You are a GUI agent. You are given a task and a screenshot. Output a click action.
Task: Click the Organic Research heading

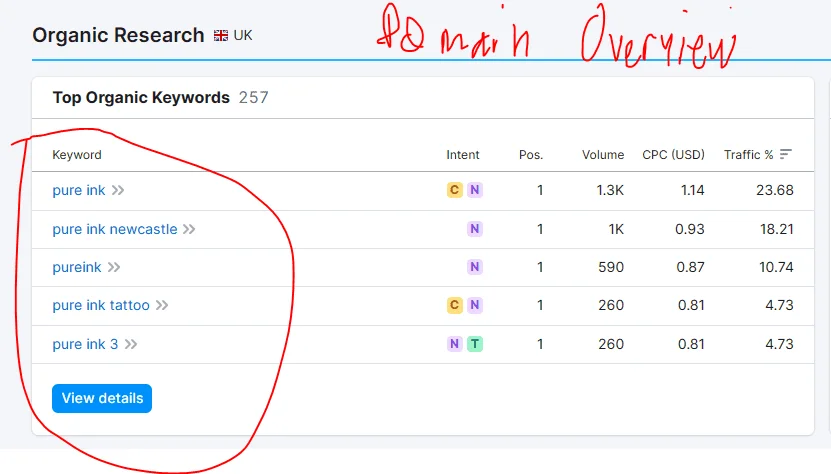(x=118, y=36)
